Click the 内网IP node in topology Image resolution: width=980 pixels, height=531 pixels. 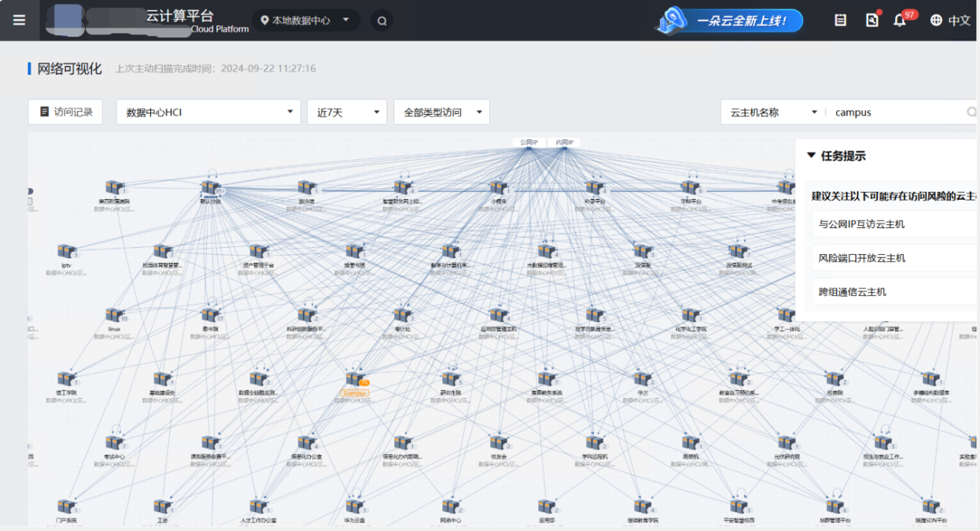click(x=565, y=142)
